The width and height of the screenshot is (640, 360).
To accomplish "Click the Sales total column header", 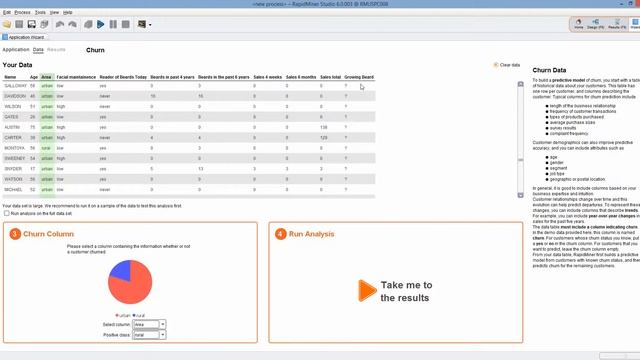I will 330,77.
